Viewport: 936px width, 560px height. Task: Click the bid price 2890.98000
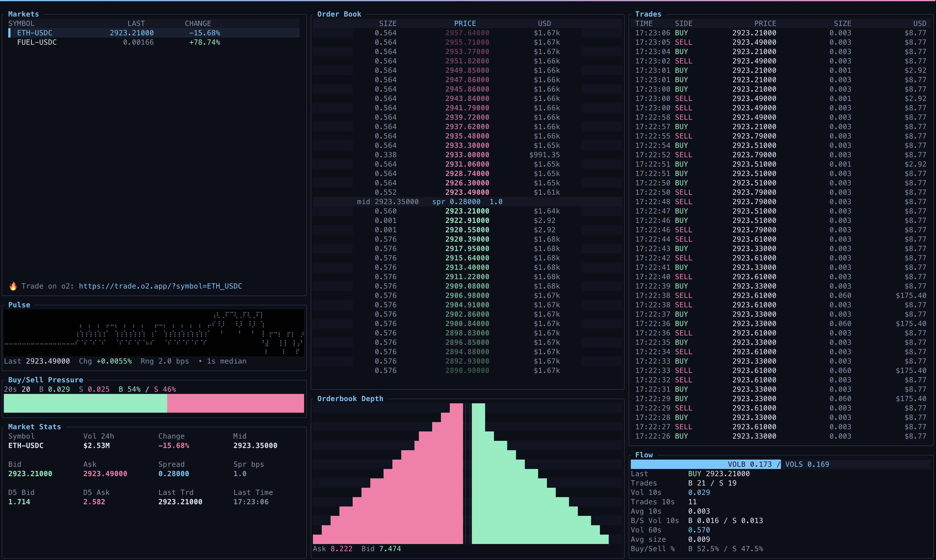[x=467, y=370]
